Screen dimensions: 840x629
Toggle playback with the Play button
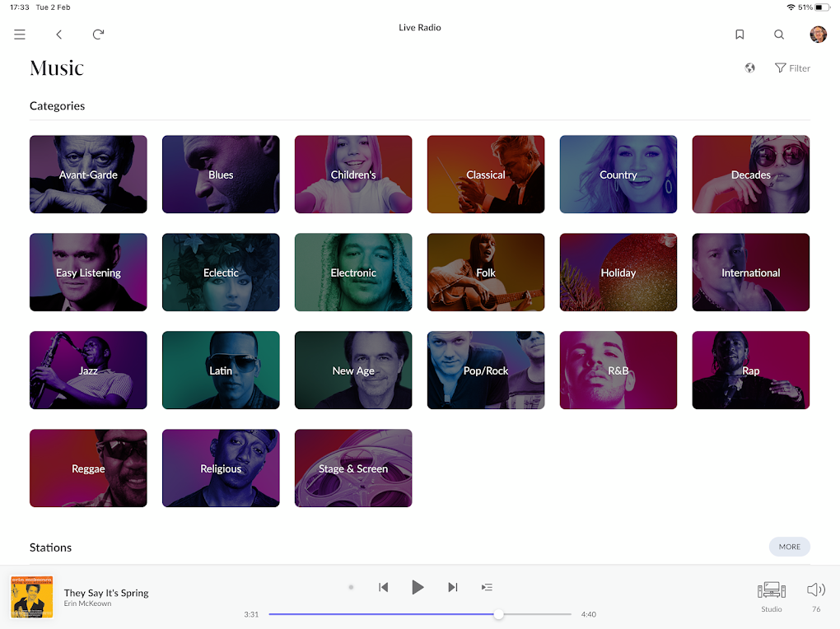(x=418, y=587)
